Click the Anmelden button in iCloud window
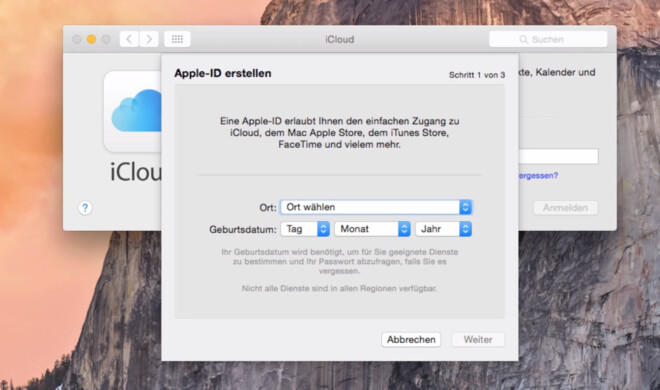This screenshot has width=660, height=390. click(565, 208)
